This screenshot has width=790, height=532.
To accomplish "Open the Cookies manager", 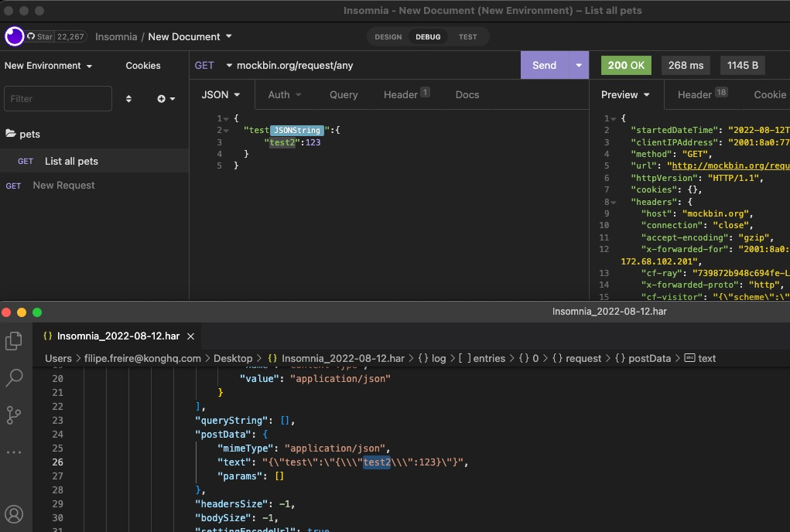I will click(x=142, y=66).
